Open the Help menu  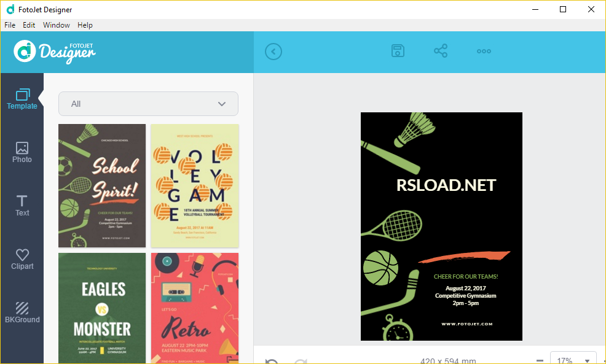pos(85,25)
